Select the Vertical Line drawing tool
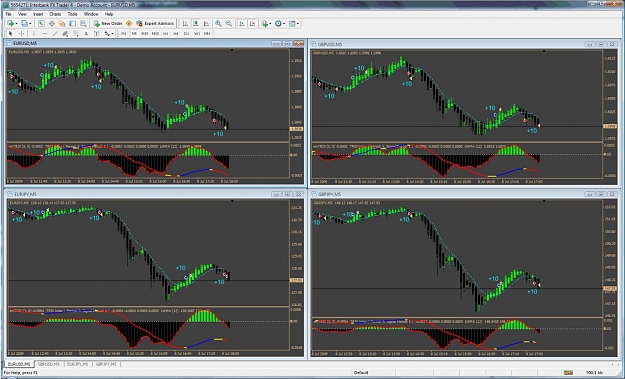 (34, 33)
